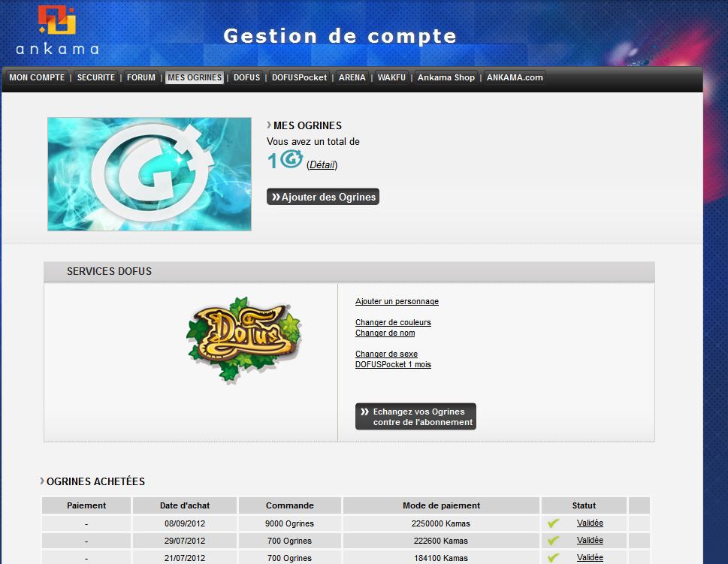Viewport: 728px width, 564px height.
Task: Click the Commande column header
Action: pyautogui.click(x=290, y=505)
